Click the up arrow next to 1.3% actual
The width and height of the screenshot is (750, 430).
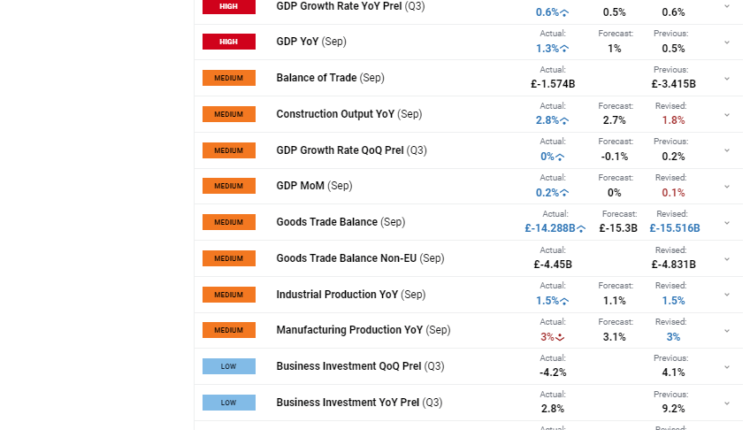point(565,48)
